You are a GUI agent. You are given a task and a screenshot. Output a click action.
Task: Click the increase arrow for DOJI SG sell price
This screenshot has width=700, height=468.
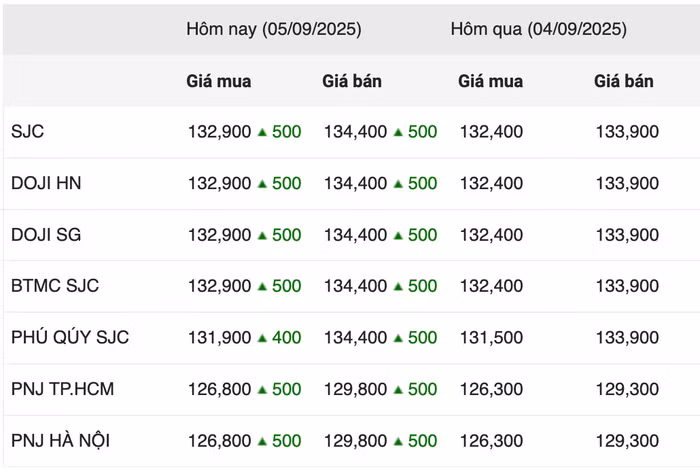pos(398,235)
